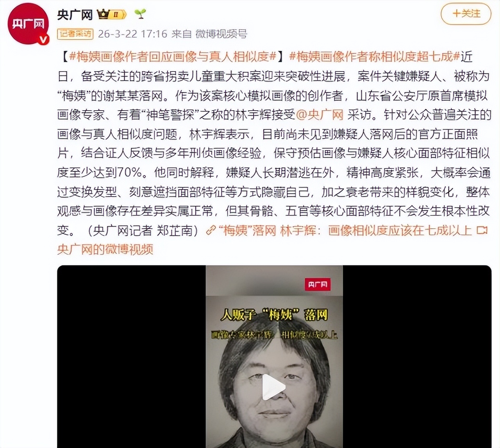
Task: Open the 央广网的微博视频 link
Action: (x=105, y=249)
